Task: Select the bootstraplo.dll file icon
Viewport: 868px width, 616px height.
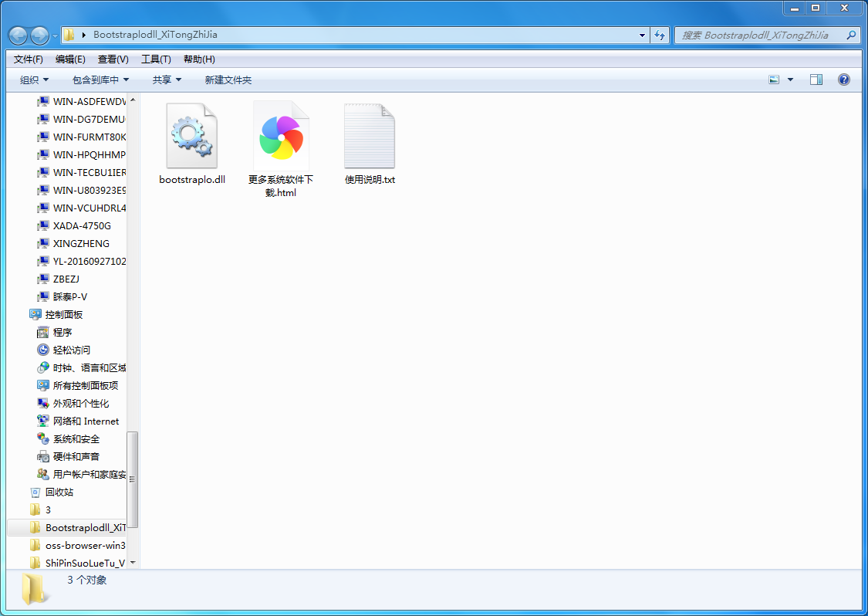Action: (x=191, y=136)
